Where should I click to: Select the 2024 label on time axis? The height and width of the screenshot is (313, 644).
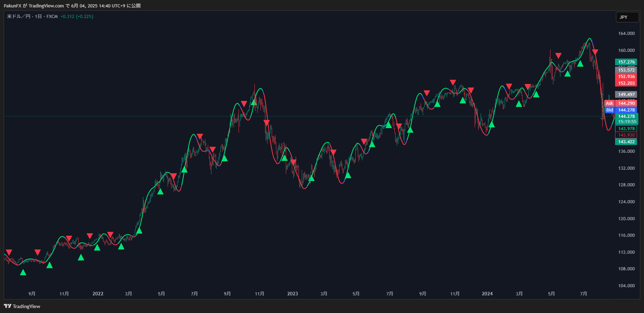(487, 294)
